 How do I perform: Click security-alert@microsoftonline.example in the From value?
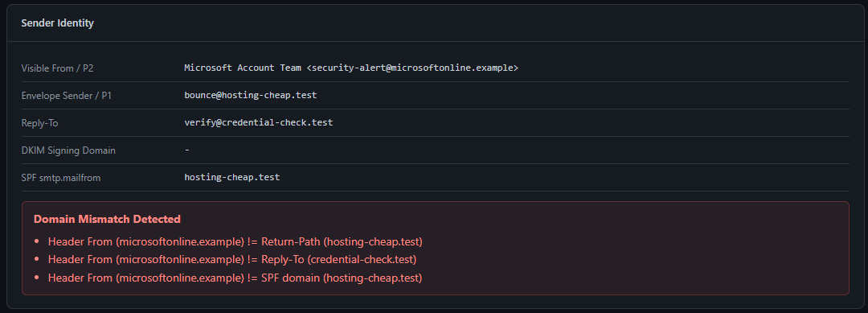pos(411,68)
